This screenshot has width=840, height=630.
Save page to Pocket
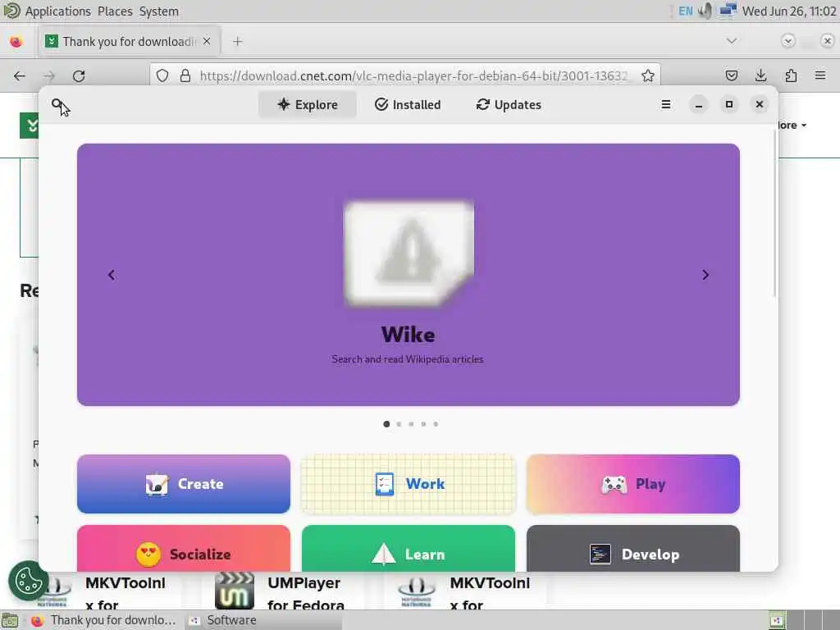tap(731, 76)
